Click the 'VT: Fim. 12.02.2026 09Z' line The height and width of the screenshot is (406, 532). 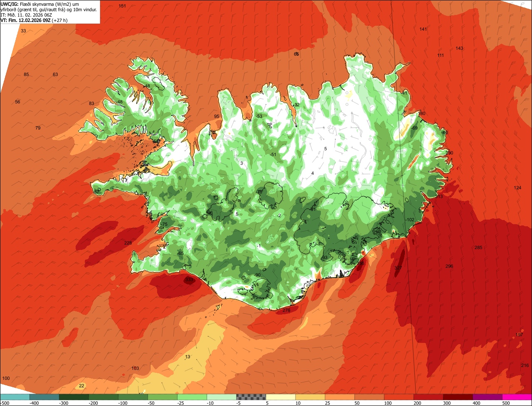coord(34,20)
